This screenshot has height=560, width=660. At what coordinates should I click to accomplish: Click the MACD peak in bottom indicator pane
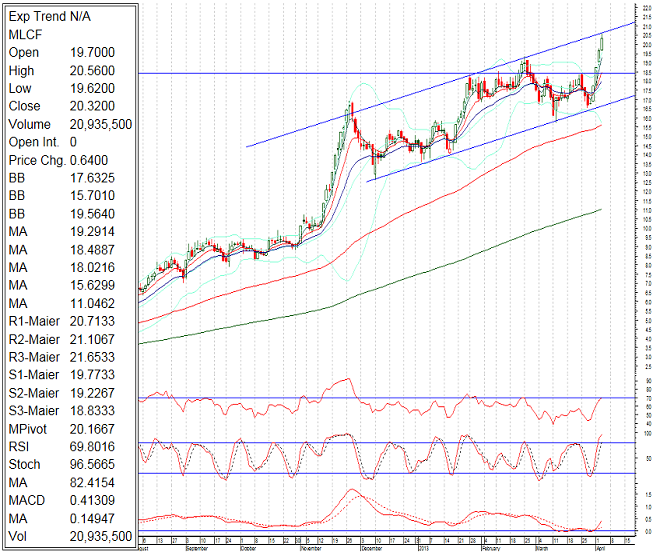point(352,490)
